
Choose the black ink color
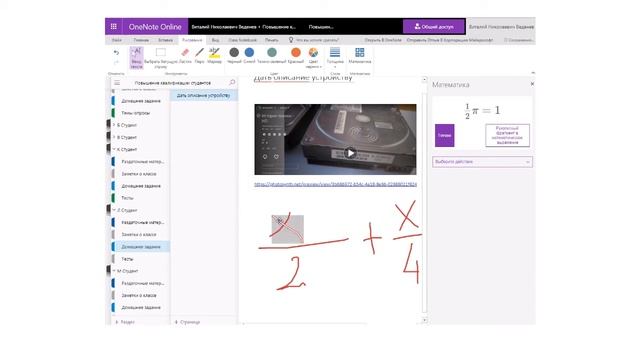(x=234, y=56)
